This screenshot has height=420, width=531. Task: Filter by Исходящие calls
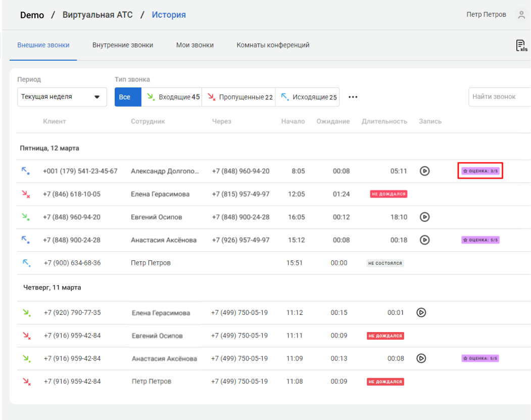coord(308,97)
